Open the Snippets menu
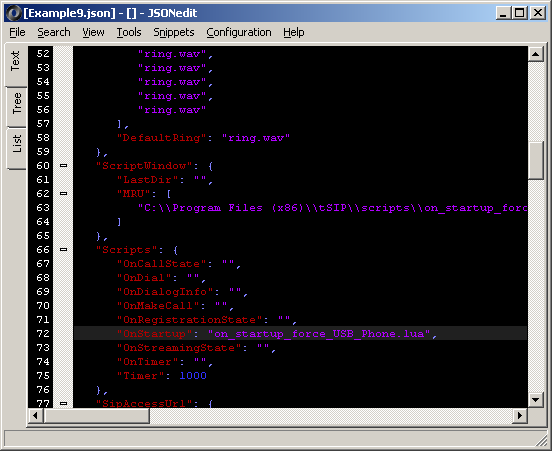552x451 pixels. pyautogui.click(x=174, y=32)
